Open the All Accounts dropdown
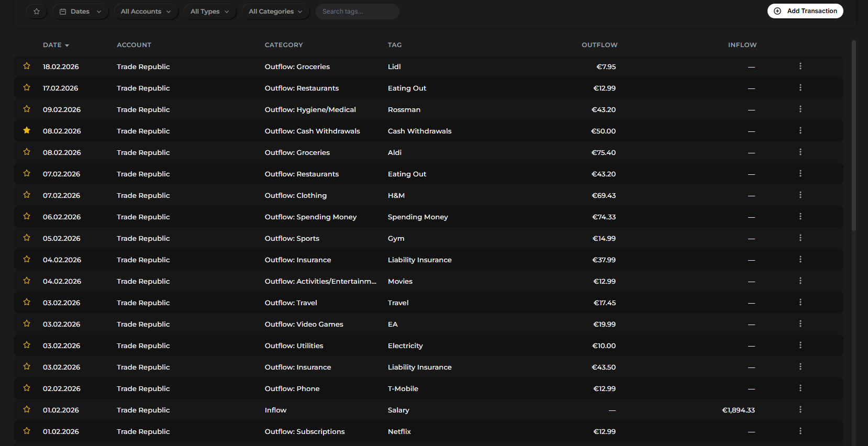 point(146,12)
